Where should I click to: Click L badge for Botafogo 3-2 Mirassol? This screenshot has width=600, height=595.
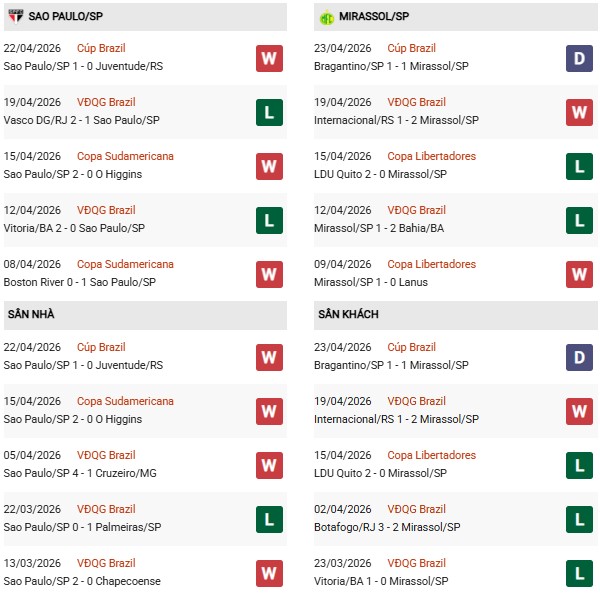[x=580, y=519]
